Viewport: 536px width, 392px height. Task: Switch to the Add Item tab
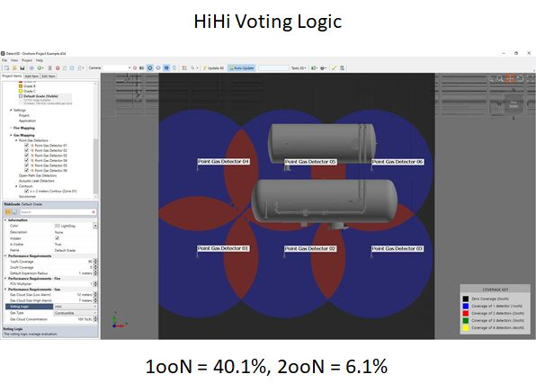point(31,76)
